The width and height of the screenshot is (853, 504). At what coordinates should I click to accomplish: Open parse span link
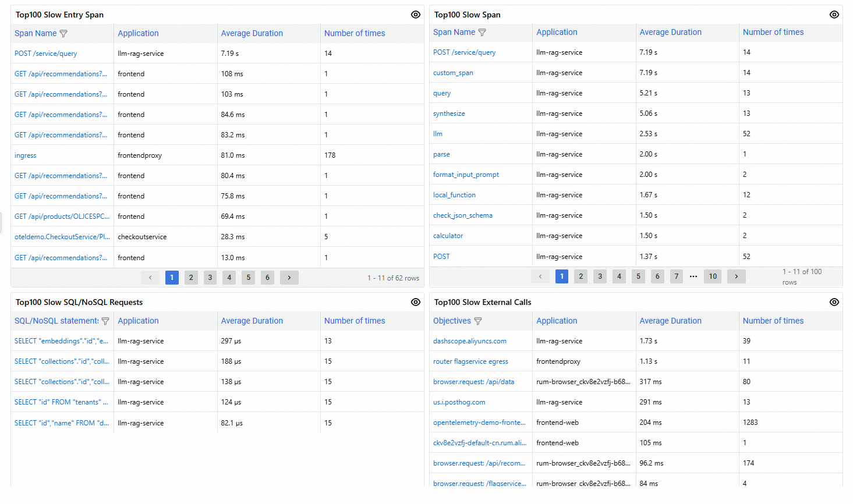pyautogui.click(x=441, y=154)
